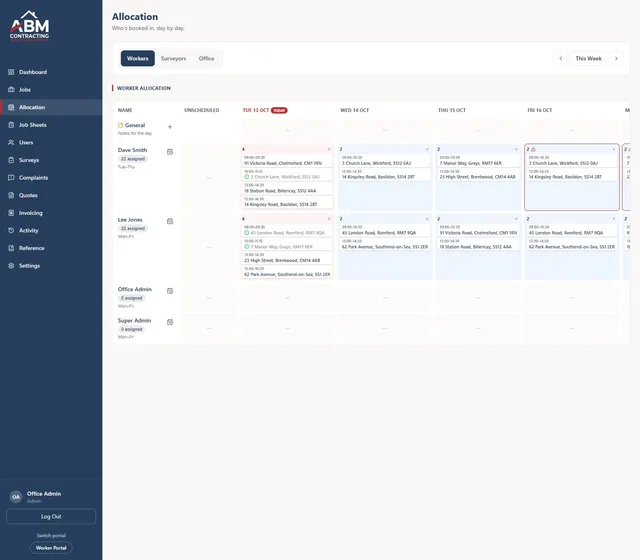Click Super Admin's 0 assigned badge
640x560 pixels.
[x=131, y=329]
